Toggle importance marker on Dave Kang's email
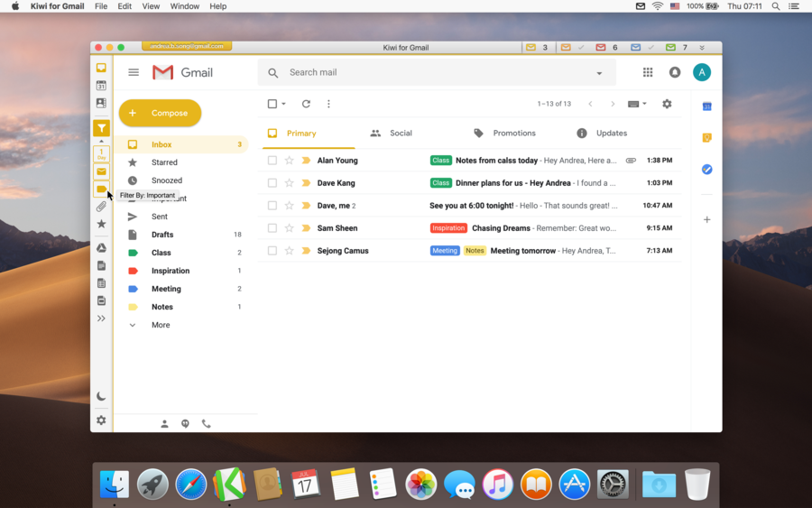Viewport: 812px width, 508px height. click(306, 183)
